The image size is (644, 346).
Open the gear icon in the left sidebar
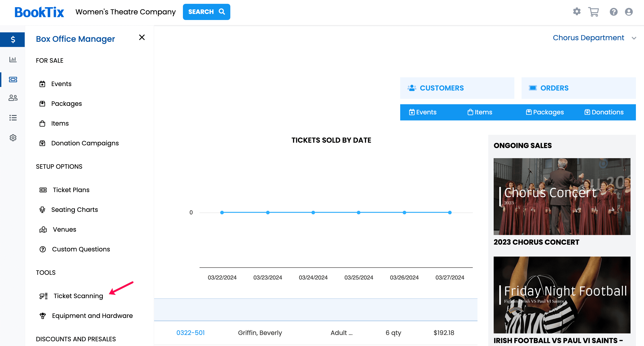coord(13,138)
